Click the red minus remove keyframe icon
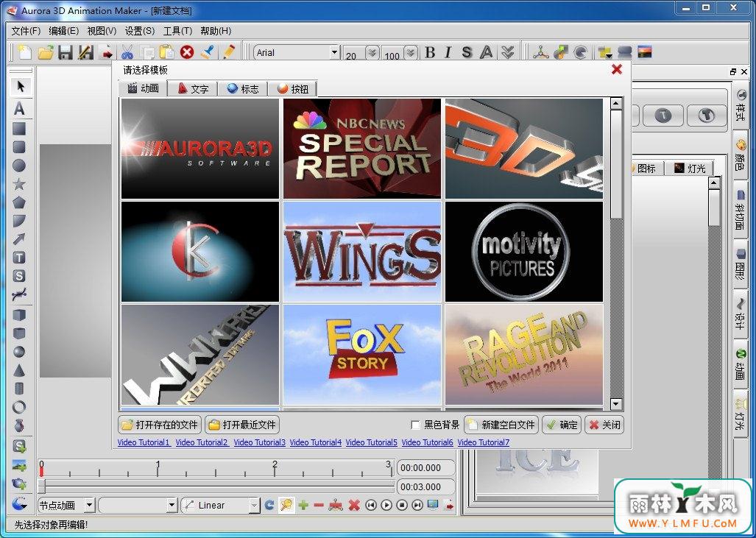Image resolution: width=756 pixels, height=538 pixels. [x=319, y=505]
